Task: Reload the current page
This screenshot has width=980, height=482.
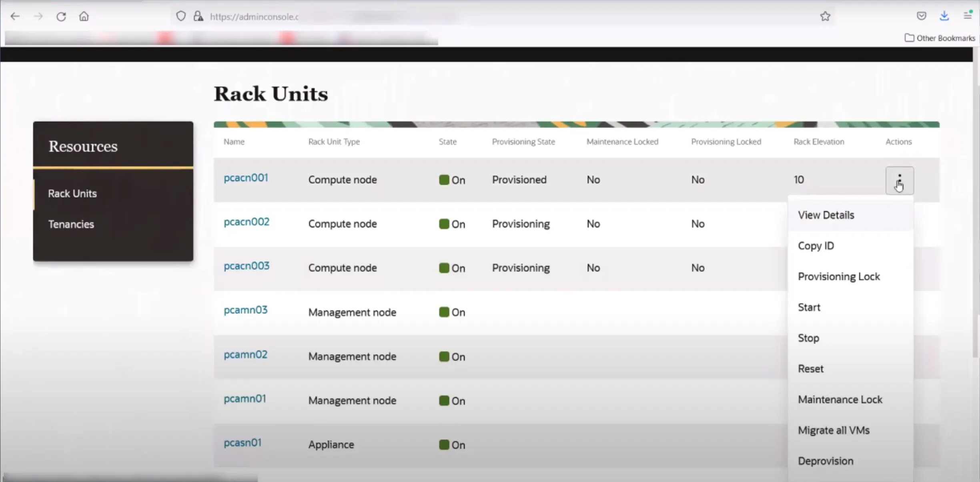Action: [61, 16]
